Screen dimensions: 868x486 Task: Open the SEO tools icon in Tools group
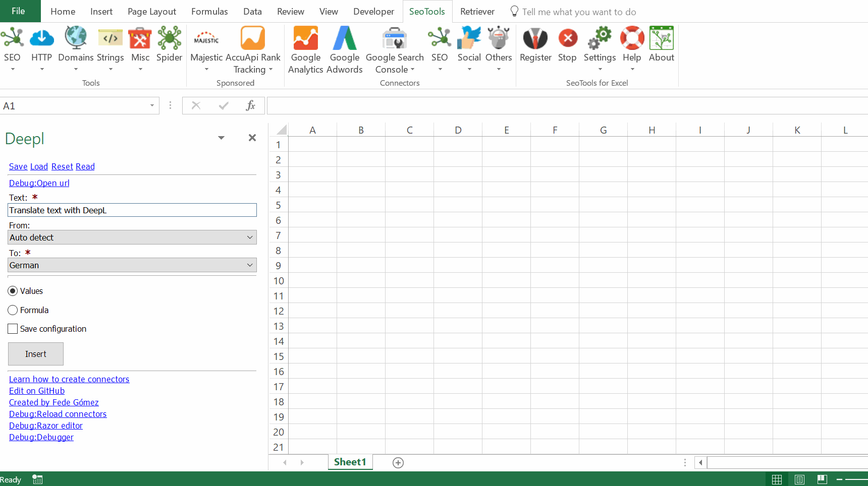click(x=12, y=38)
